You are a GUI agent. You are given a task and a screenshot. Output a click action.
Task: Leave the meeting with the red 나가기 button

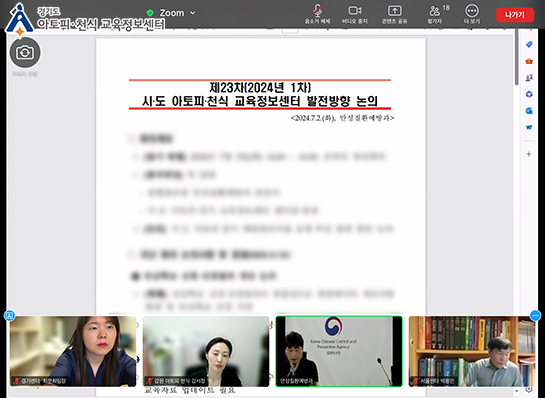tap(515, 15)
